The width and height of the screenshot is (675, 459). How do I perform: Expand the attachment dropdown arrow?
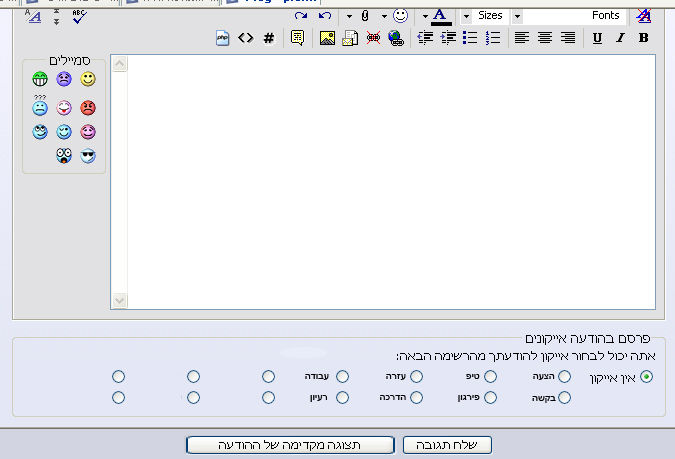349,16
